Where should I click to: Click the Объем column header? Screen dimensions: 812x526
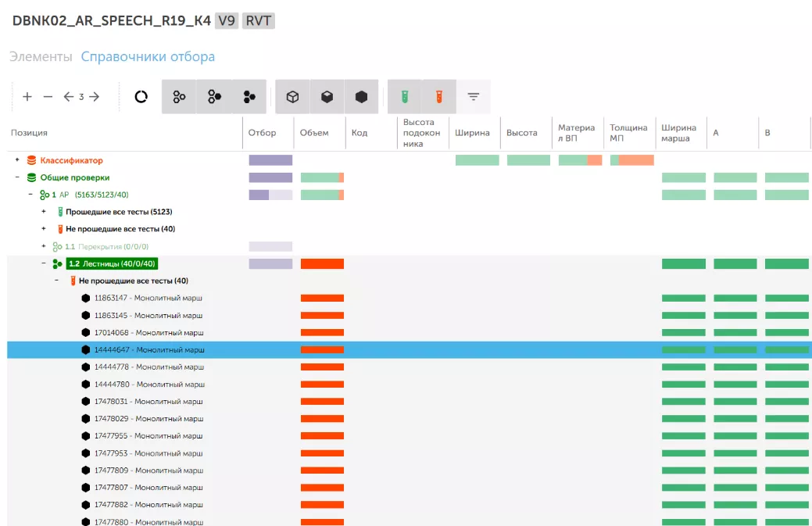(314, 133)
